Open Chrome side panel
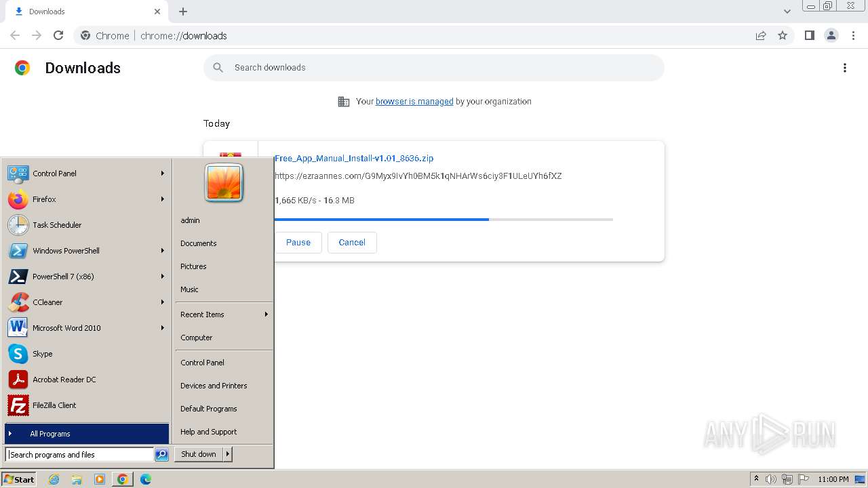 (809, 35)
